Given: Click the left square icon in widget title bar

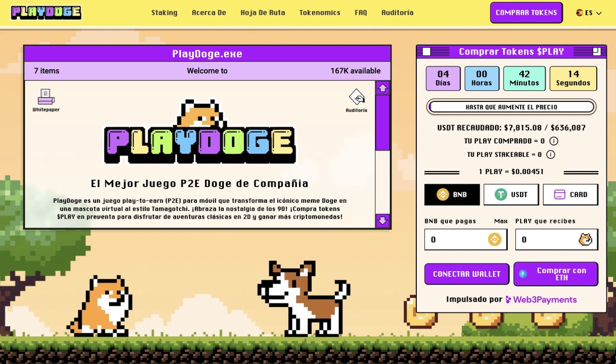Looking at the screenshot, I should 426,51.
